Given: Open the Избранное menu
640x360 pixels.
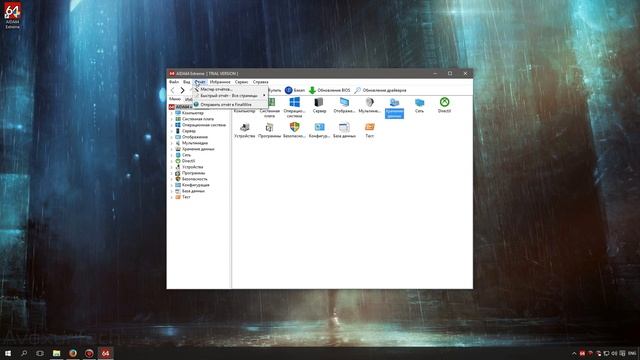Looking at the screenshot, I should click(220, 82).
